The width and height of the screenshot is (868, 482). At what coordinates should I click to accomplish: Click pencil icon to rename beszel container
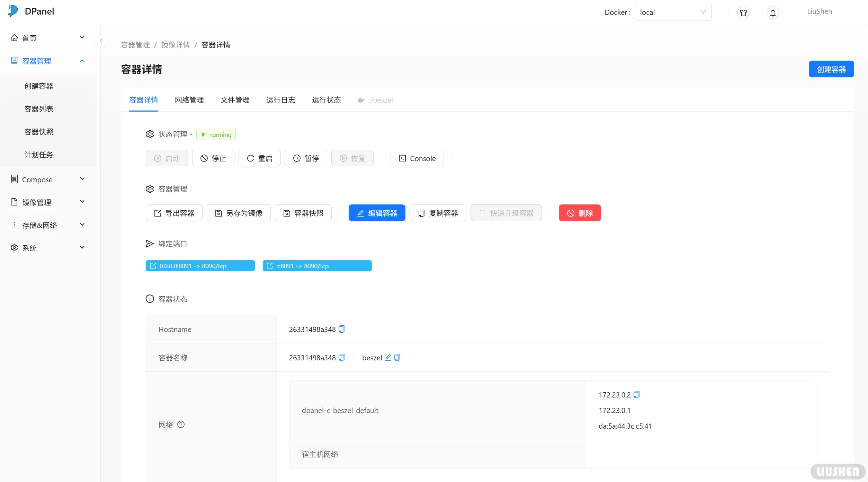[388, 357]
